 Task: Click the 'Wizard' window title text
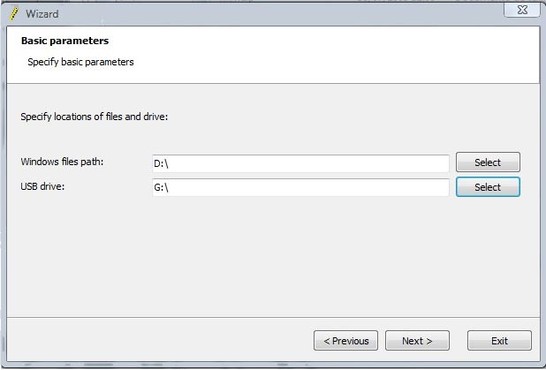(x=42, y=14)
